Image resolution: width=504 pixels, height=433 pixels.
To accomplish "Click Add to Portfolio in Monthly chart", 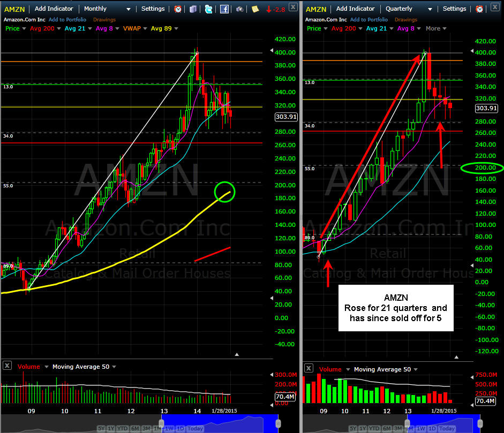I will [67, 20].
